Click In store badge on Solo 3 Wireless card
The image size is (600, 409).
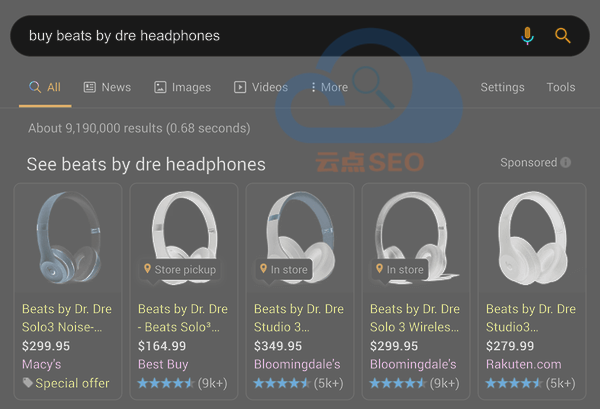click(x=400, y=270)
